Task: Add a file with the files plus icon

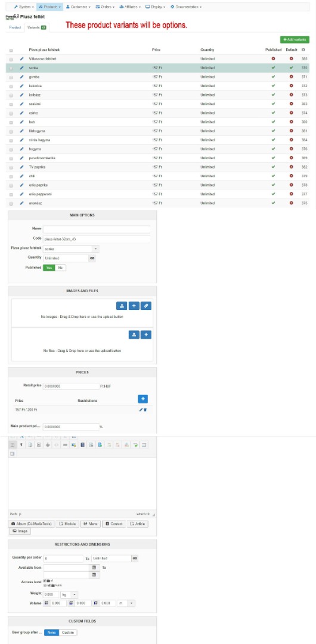Action: (146, 335)
